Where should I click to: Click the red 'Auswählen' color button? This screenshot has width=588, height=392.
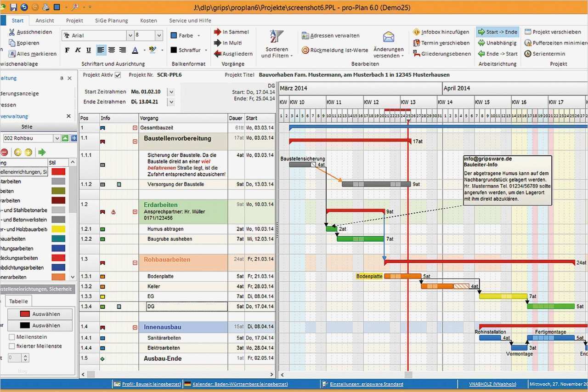[x=40, y=314]
